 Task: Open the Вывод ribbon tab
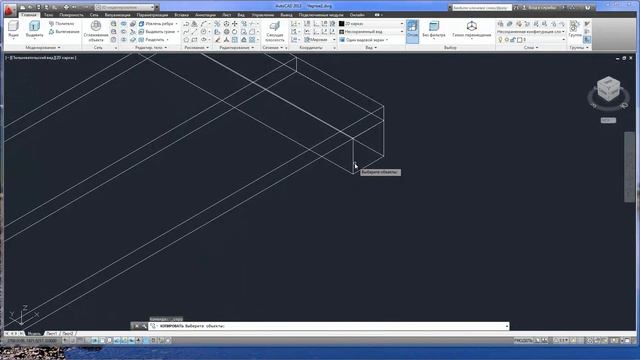tap(287, 15)
